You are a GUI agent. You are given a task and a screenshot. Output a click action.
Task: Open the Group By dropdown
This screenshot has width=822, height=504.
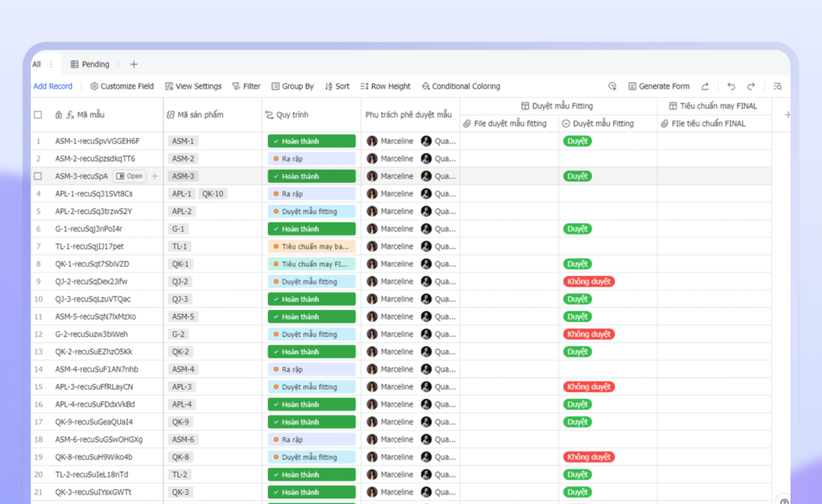292,86
